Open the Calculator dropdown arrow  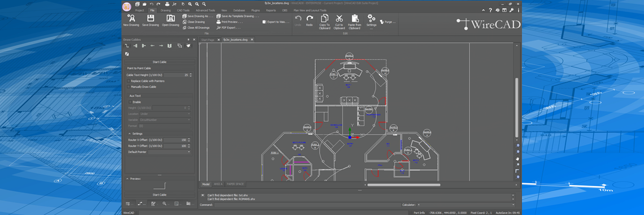[513, 204]
